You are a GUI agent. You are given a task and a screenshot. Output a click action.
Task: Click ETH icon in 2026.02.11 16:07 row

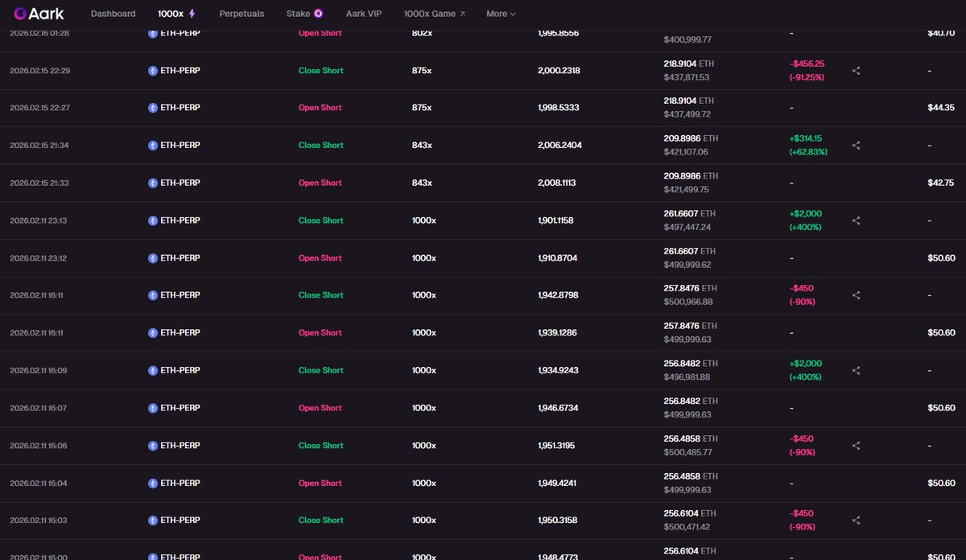click(x=153, y=408)
